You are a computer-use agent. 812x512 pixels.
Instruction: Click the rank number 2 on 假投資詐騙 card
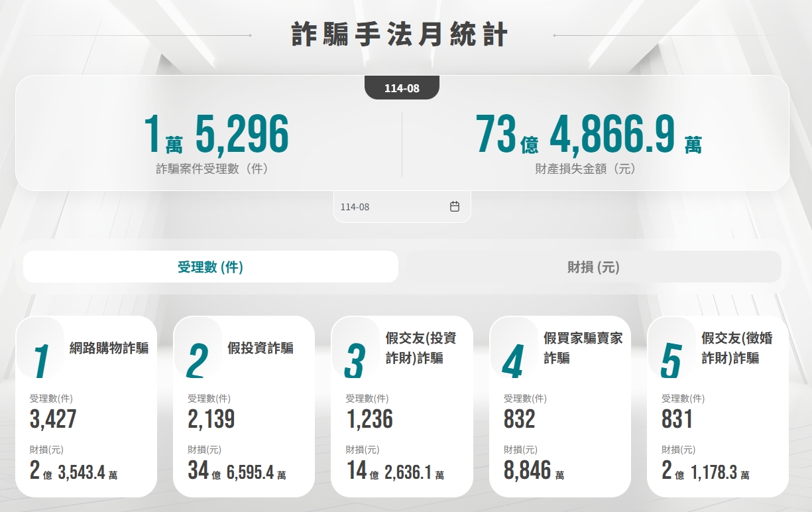(198, 362)
